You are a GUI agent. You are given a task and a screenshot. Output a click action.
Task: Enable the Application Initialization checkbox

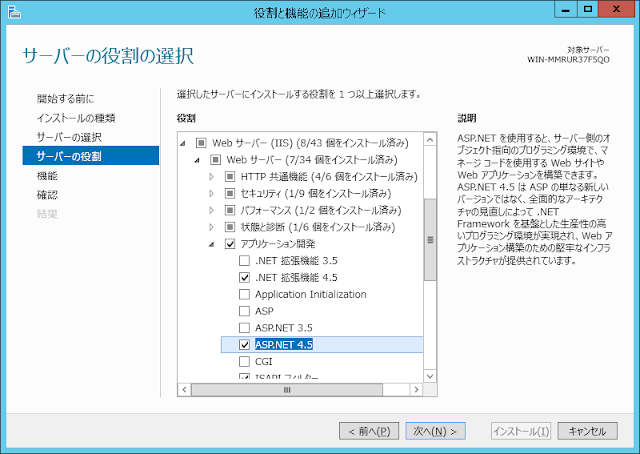click(x=244, y=294)
